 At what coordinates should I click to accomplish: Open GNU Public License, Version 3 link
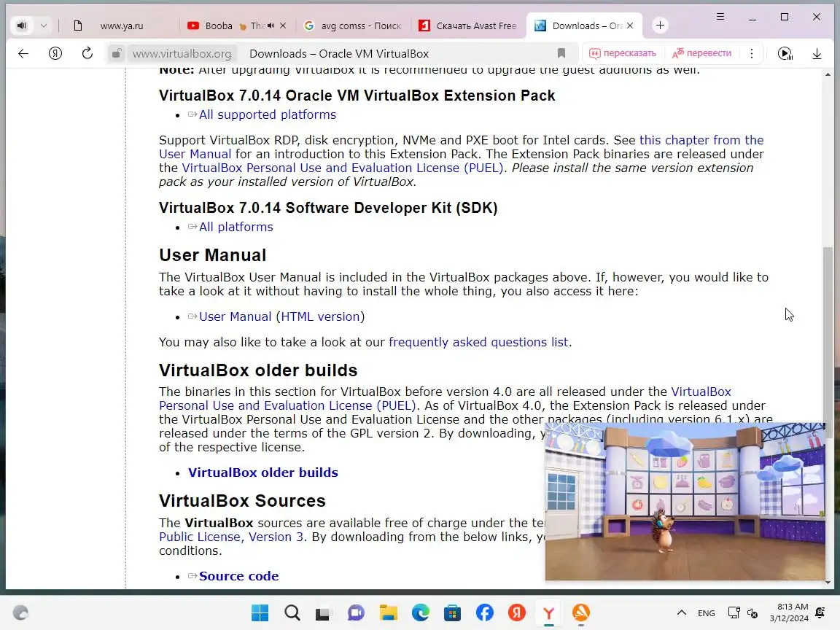[231, 537]
